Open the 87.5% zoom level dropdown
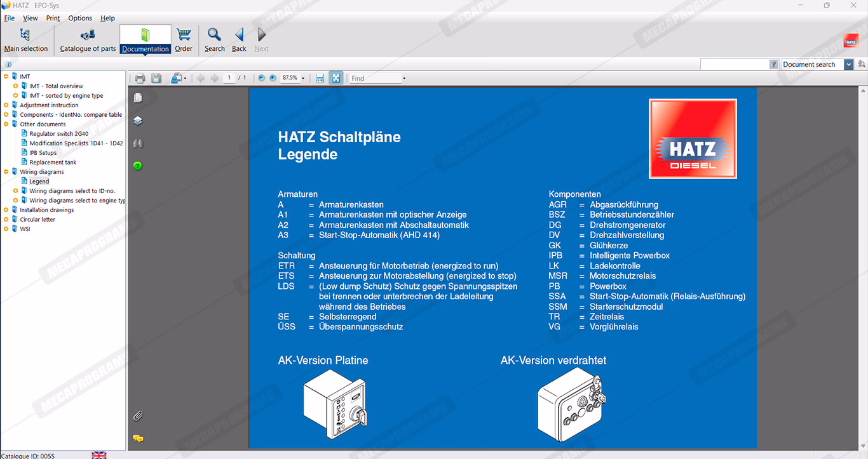This screenshot has height=459, width=868. tap(303, 78)
